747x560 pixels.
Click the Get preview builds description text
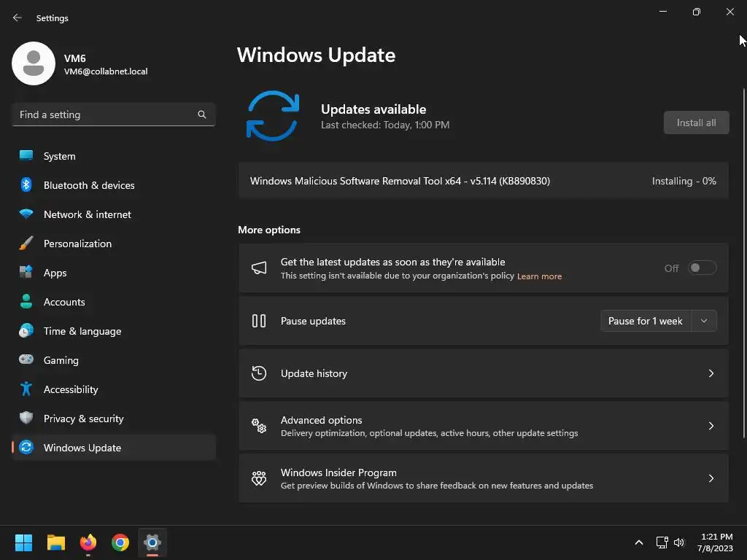(x=437, y=485)
